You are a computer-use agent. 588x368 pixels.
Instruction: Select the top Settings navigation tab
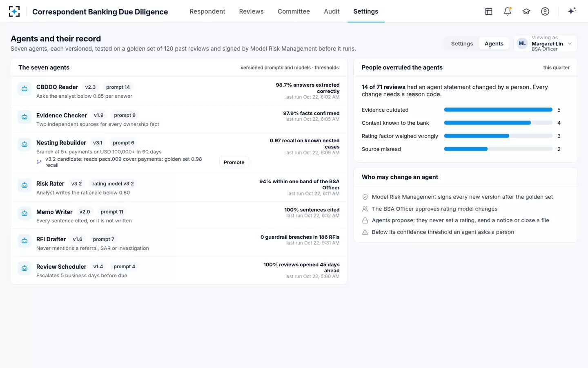tap(366, 11)
